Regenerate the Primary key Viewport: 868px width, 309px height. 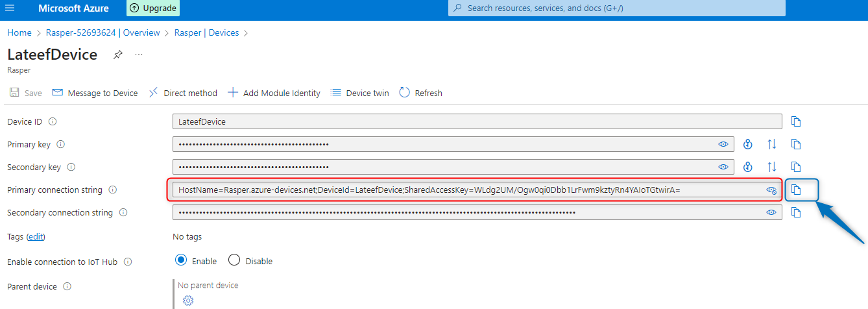747,144
